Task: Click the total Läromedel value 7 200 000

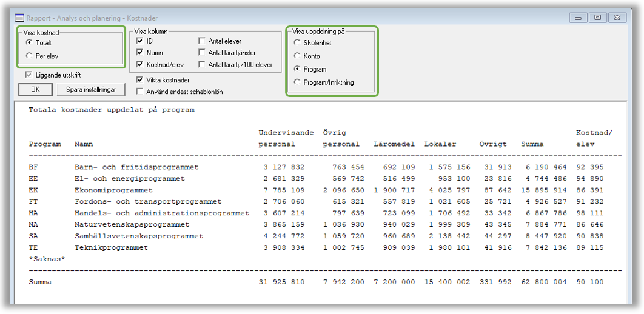Action: pos(394,282)
